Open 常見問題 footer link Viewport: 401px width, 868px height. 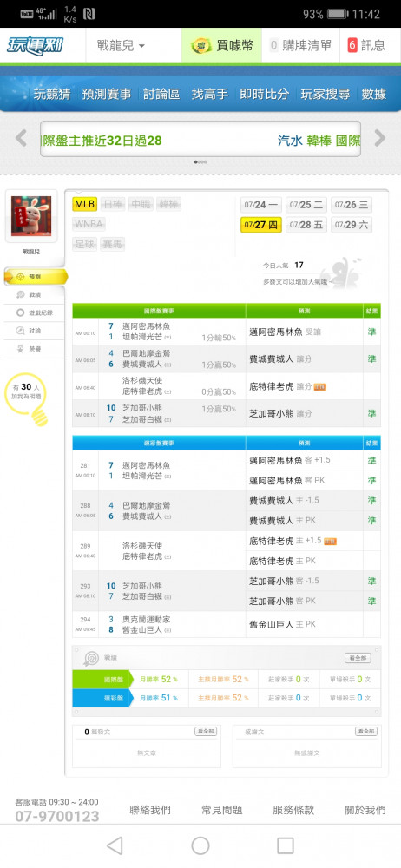[221, 810]
